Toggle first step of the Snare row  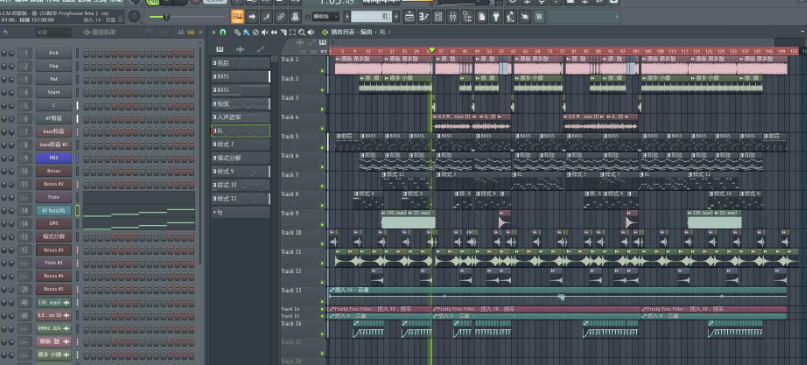86,92
